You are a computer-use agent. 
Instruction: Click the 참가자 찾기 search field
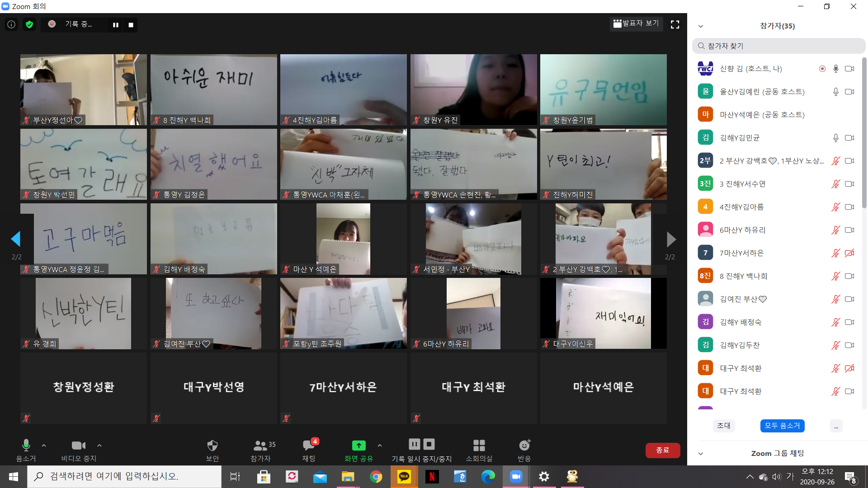[778, 46]
